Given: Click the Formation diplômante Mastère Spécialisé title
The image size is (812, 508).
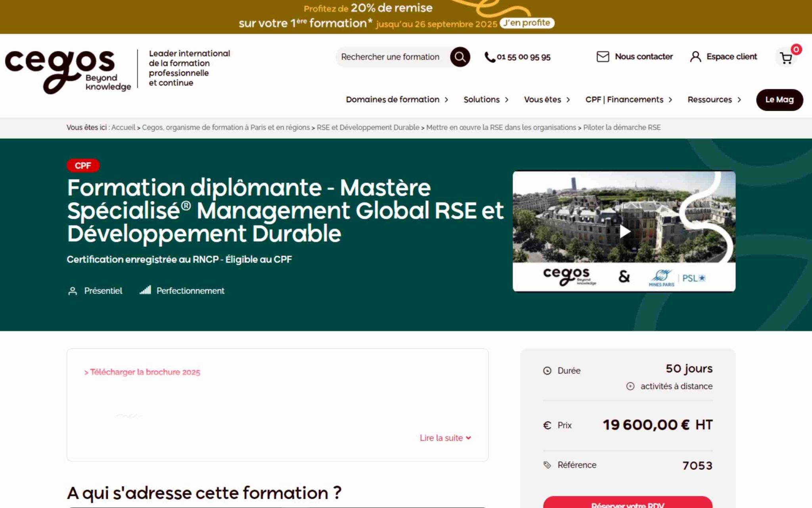Looking at the screenshot, I should point(285,210).
